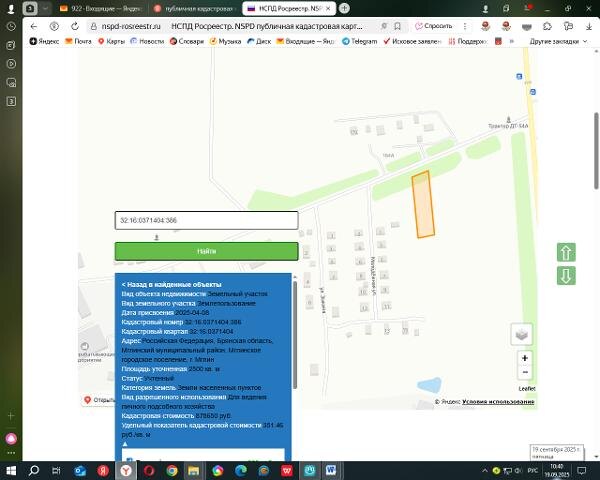Open the three-dot browser menu
The height and width of the screenshot is (480, 600).
(x=465, y=26)
